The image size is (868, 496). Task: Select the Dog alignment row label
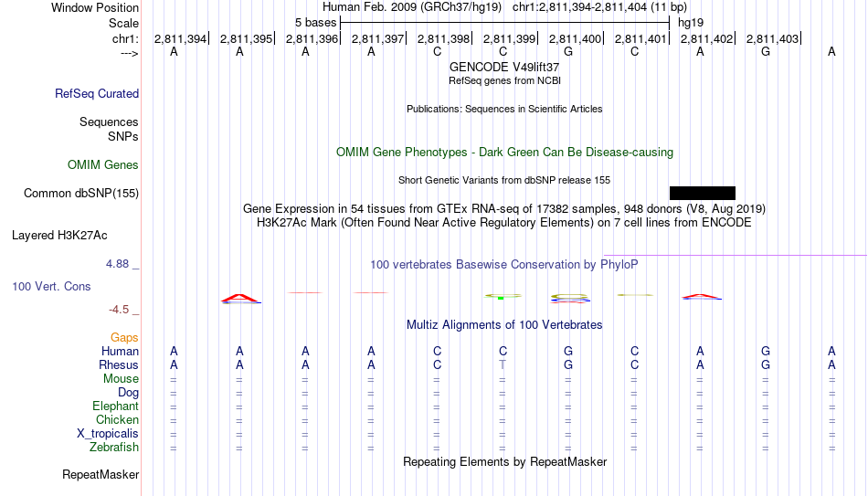(x=128, y=393)
